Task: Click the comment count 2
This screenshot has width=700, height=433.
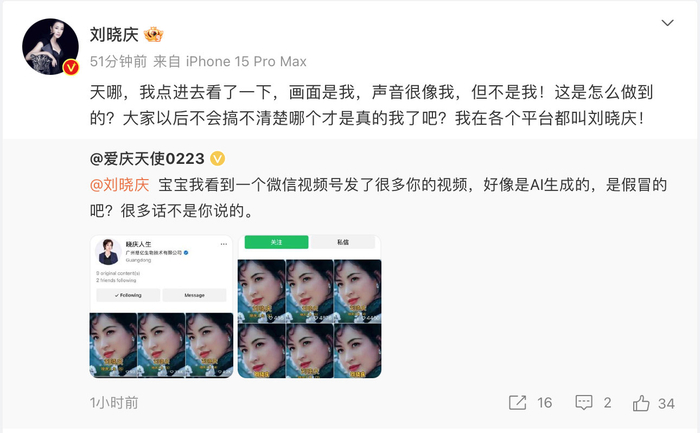Action: click(607, 403)
